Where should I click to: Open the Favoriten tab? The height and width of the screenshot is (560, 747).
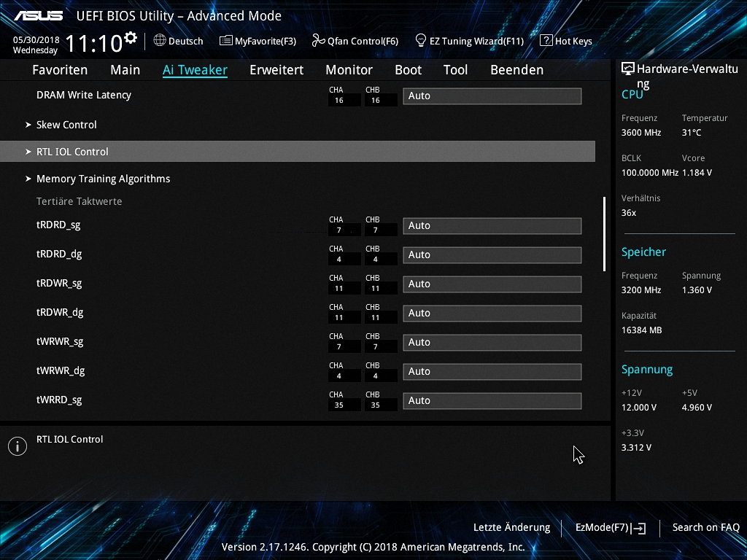[x=60, y=70]
